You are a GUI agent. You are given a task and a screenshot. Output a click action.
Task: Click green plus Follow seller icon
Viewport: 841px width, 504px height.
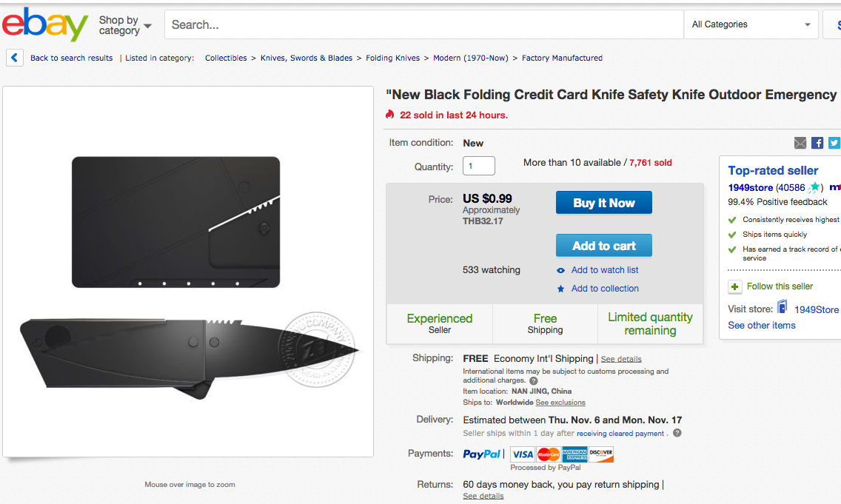734,286
